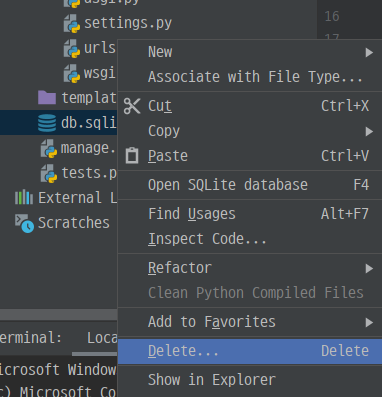Switch to the Local terminal tab

tap(102, 338)
